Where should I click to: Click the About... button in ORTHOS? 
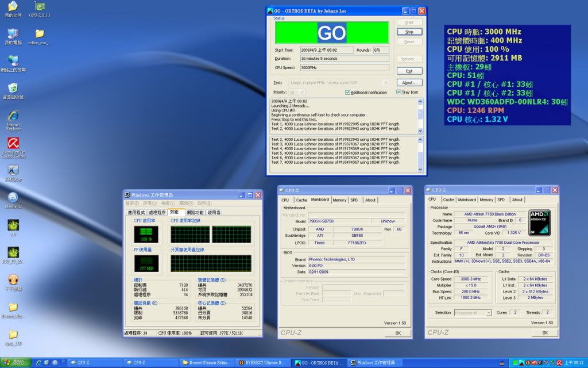tap(409, 82)
